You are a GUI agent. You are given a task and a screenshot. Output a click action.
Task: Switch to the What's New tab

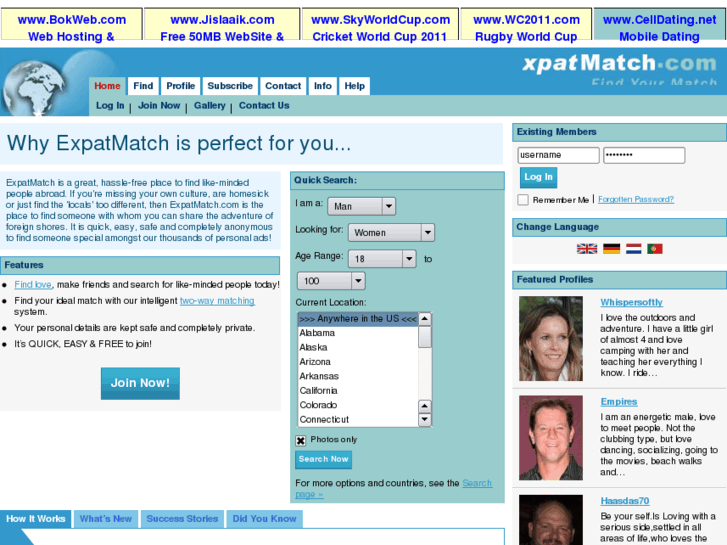click(106, 519)
